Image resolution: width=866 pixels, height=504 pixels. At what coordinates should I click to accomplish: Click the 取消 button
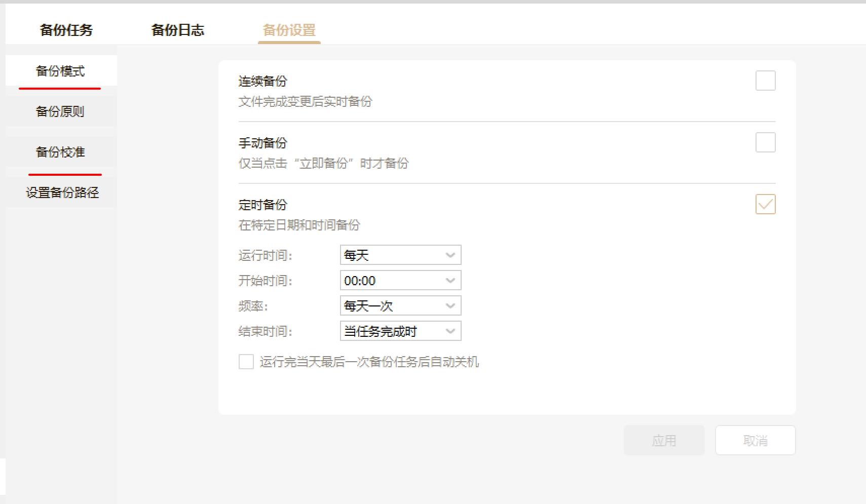(755, 440)
